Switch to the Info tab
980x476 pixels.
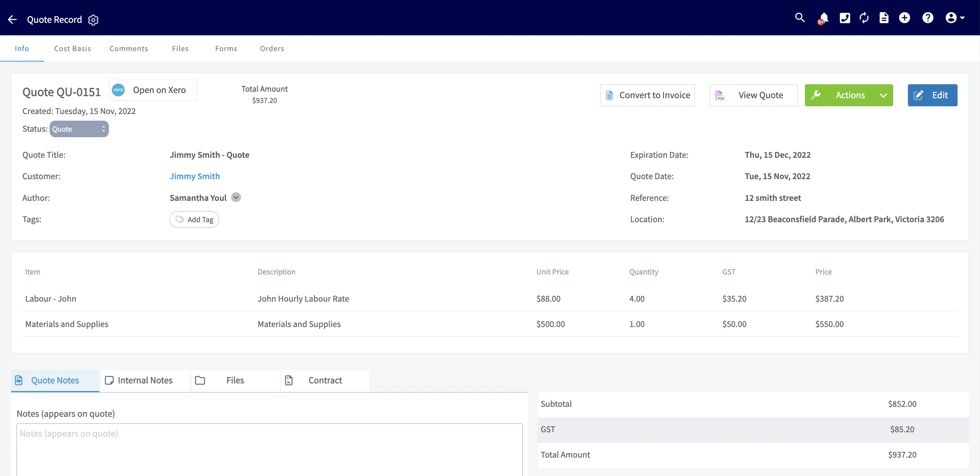pos(22,48)
